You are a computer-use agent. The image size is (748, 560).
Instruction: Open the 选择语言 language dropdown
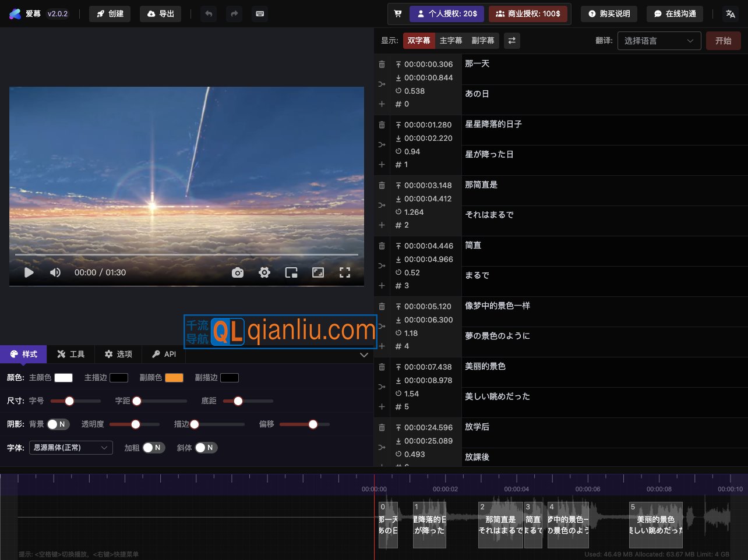coord(659,40)
